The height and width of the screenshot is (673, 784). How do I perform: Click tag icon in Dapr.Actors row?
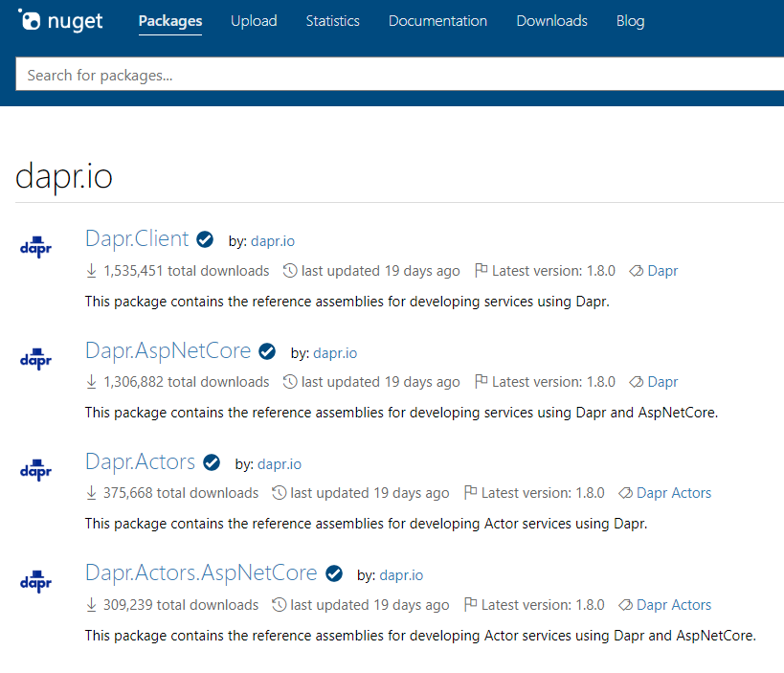(x=625, y=493)
